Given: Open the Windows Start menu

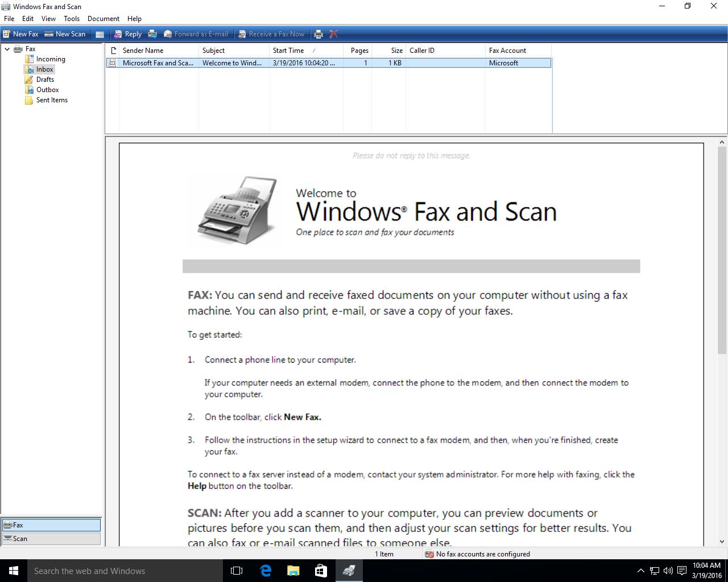Looking at the screenshot, I should tap(14, 571).
